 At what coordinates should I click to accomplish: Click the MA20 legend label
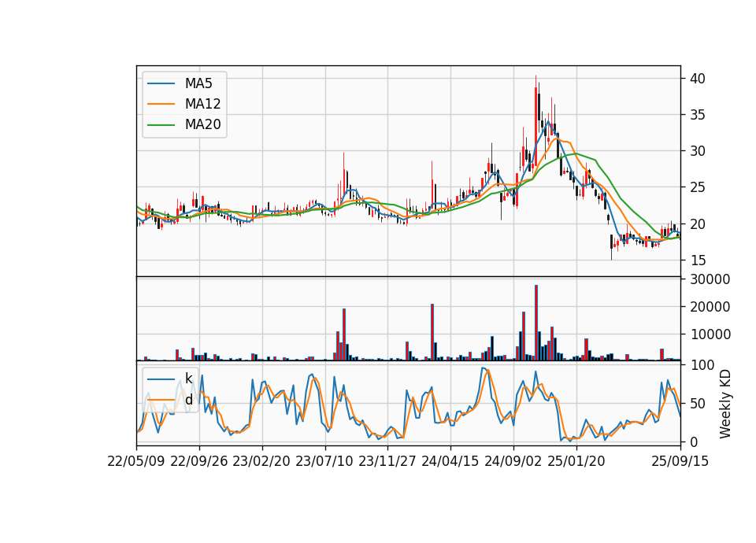tap(202, 124)
